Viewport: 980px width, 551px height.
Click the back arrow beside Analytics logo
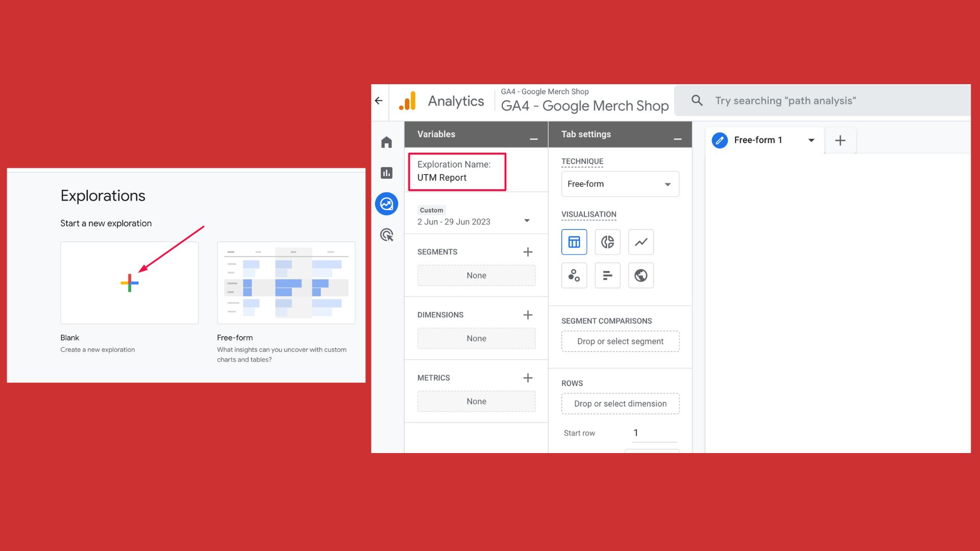click(379, 101)
